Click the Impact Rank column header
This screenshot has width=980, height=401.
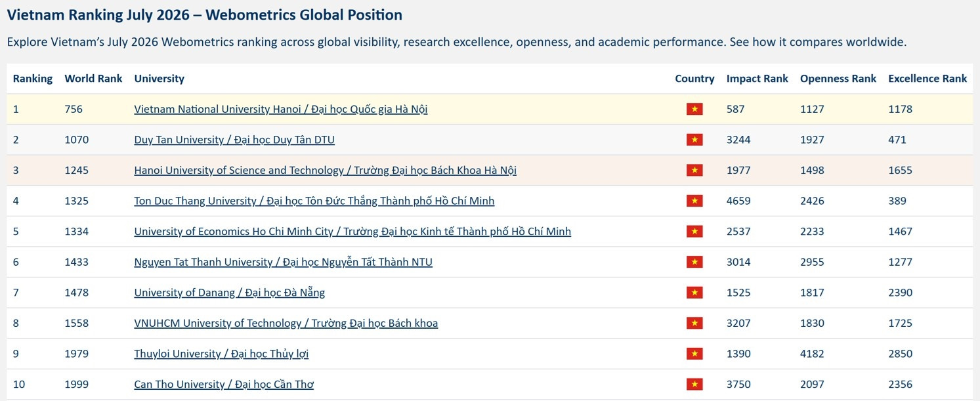(x=757, y=78)
